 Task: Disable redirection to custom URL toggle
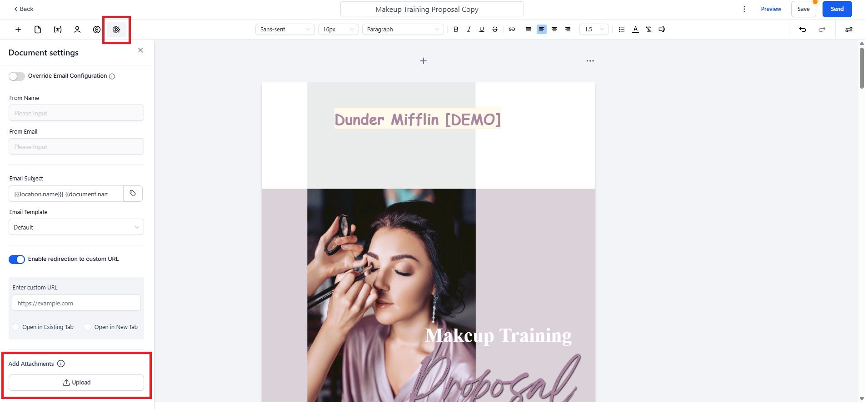coord(17,259)
